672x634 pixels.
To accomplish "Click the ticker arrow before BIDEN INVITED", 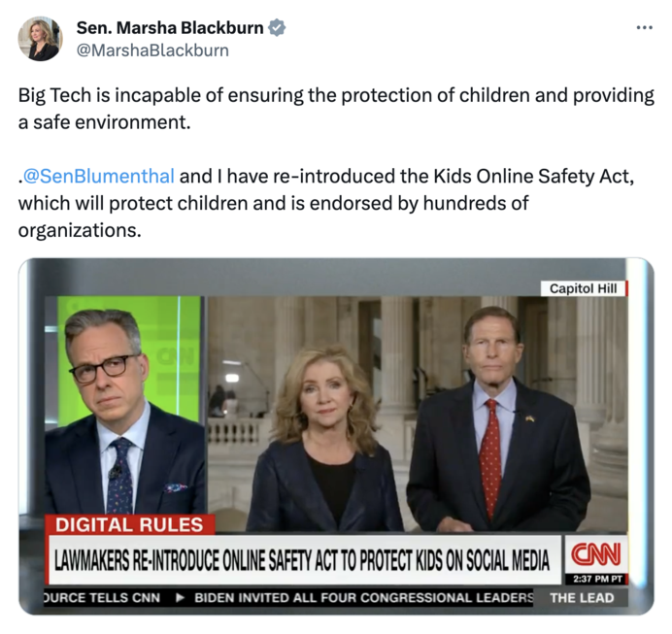I will click(x=181, y=597).
